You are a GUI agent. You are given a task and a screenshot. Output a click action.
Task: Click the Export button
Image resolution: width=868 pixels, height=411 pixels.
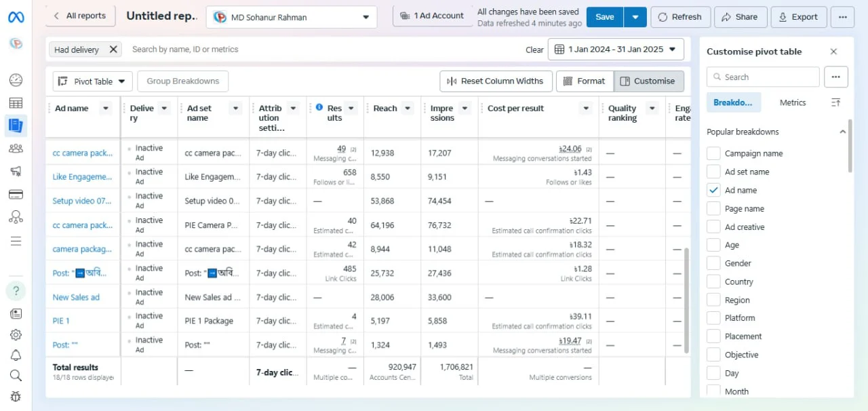[x=798, y=17]
